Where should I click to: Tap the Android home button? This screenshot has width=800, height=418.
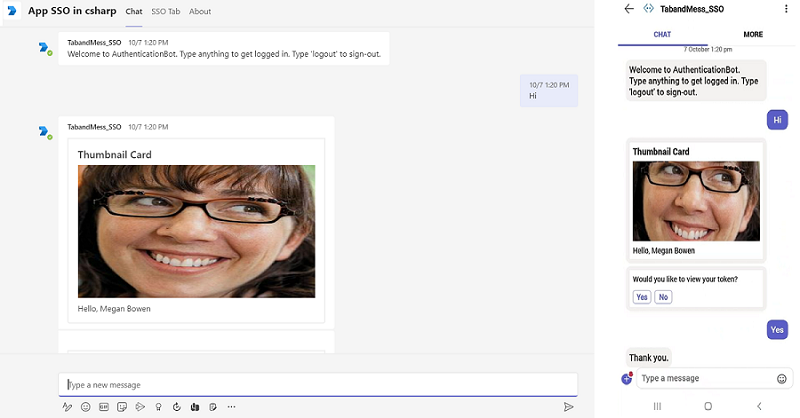708,406
